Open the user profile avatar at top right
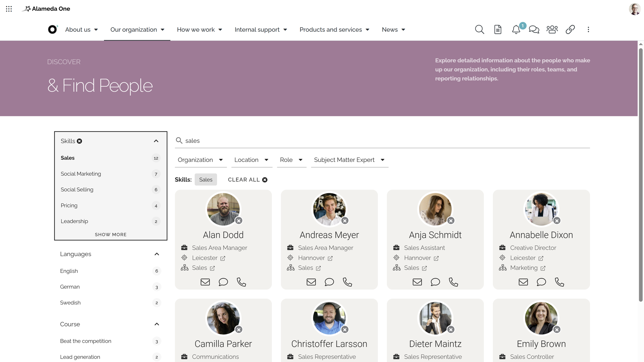The width and height of the screenshot is (644, 362). click(x=635, y=9)
